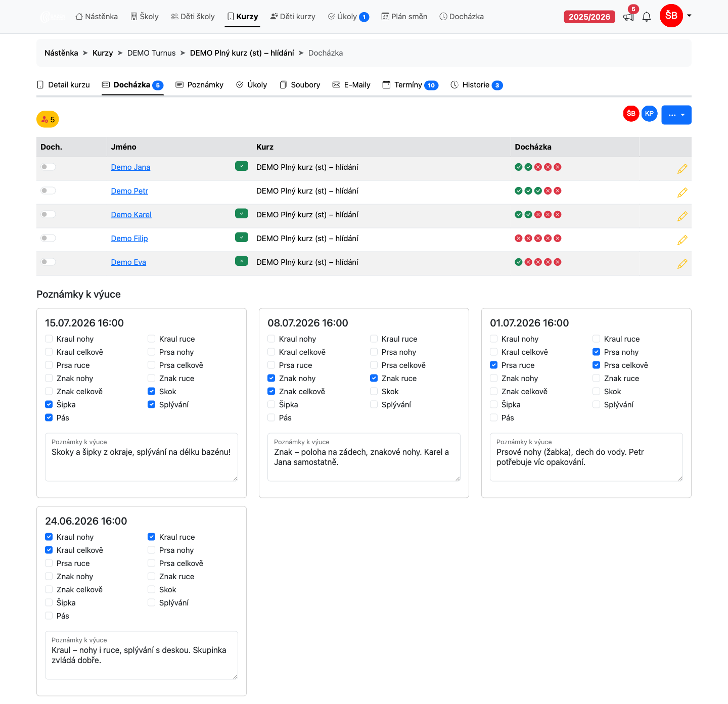Click the green badge next to Demo Eva
Viewport: 728px width, 704px height.
242,261
